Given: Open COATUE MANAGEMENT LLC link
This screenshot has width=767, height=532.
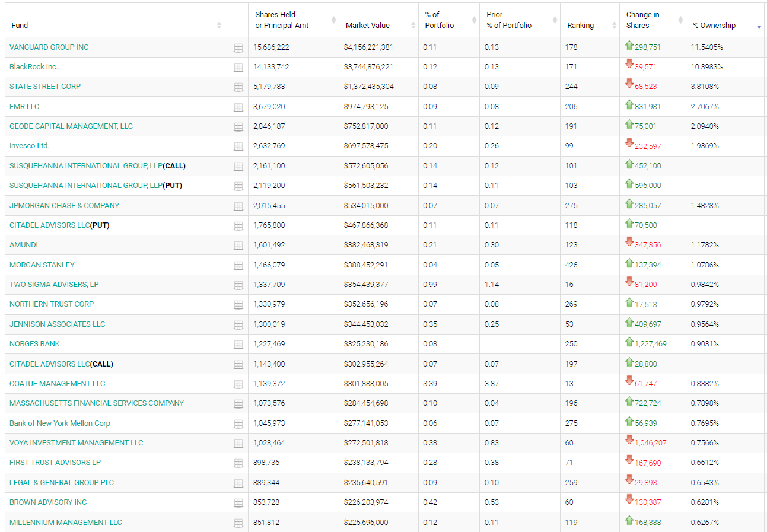Looking at the screenshot, I should pyautogui.click(x=58, y=384).
